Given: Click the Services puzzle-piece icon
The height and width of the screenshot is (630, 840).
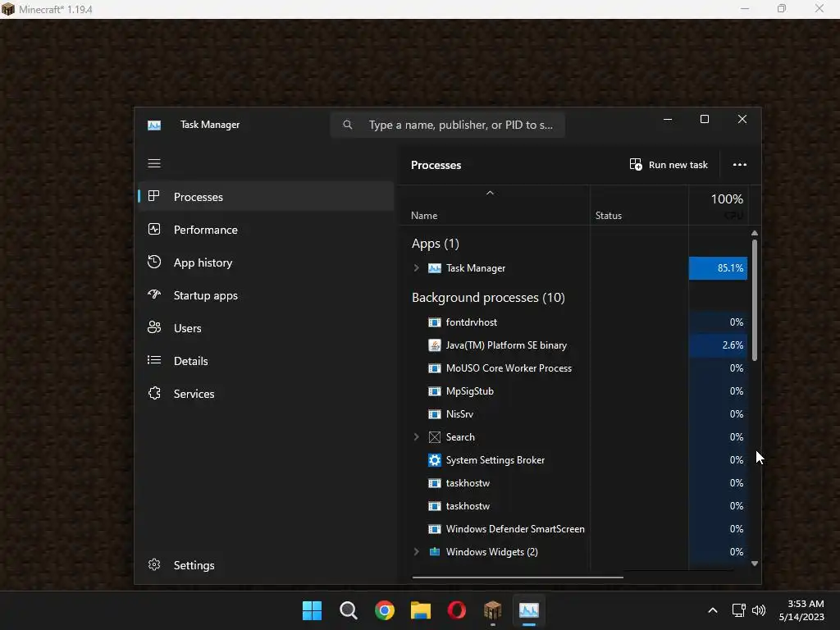Looking at the screenshot, I should 154,393.
